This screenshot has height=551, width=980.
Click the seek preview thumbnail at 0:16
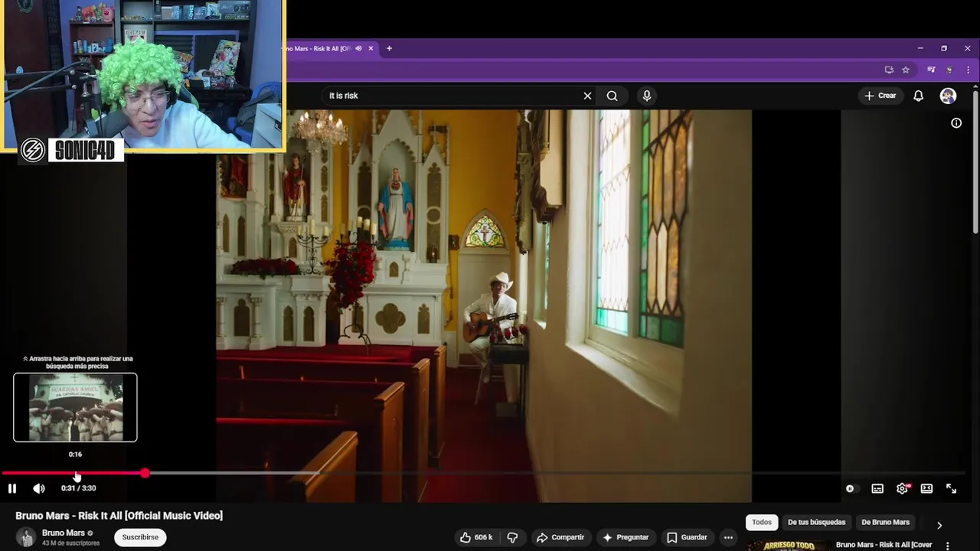[75, 408]
